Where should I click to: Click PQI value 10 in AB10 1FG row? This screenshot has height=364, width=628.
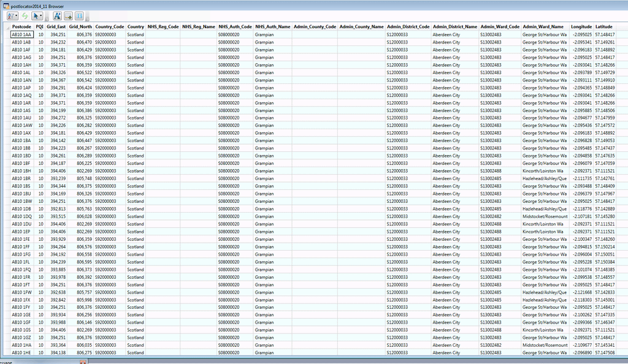[41, 254]
